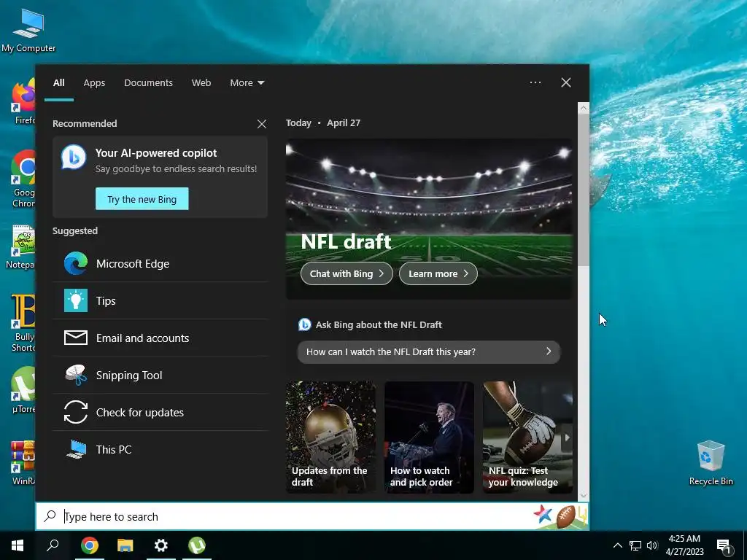Open uTorrent from the taskbar
This screenshot has height=560, width=747.
coord(197,545)
